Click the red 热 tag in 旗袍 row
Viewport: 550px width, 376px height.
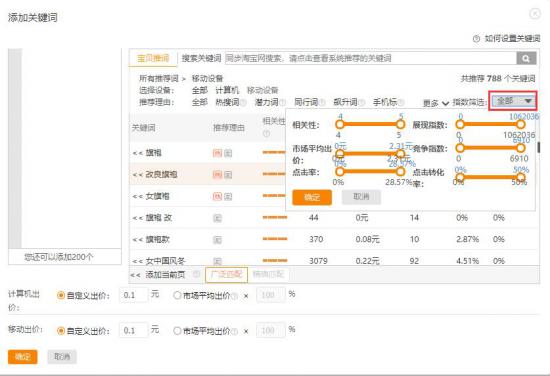[x=217, y=153]
